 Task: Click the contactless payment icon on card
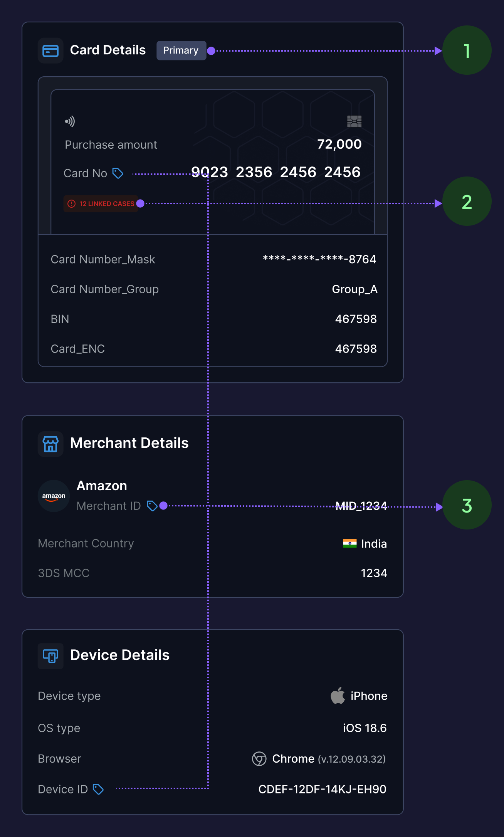point(70,122)
